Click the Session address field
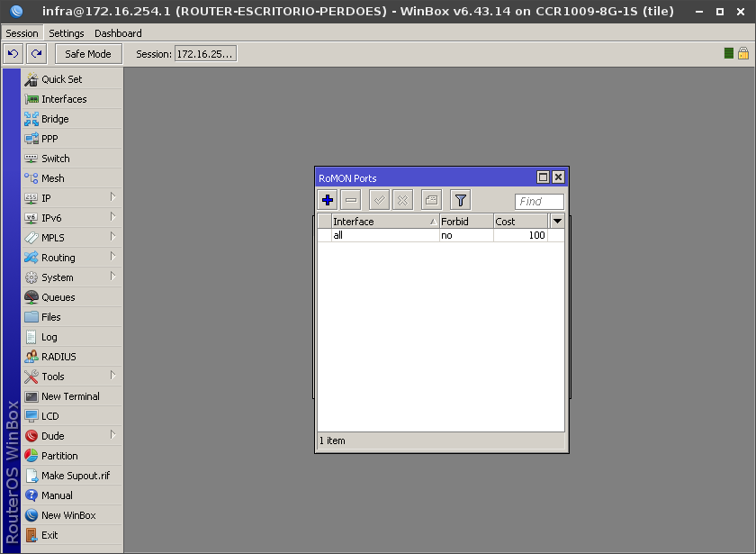This screenshot has width=756, height=554. (205, 53)
